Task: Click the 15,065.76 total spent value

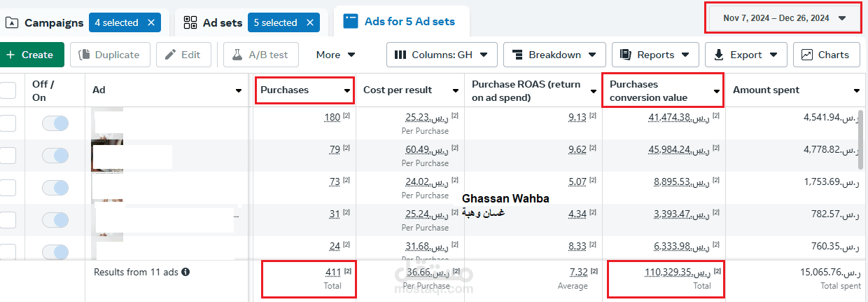Action: pos(830,272)
